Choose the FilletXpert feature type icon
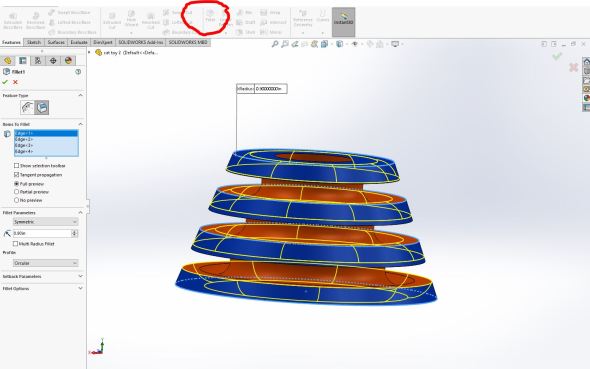This screenshot has width=590, height=369. 42,108
